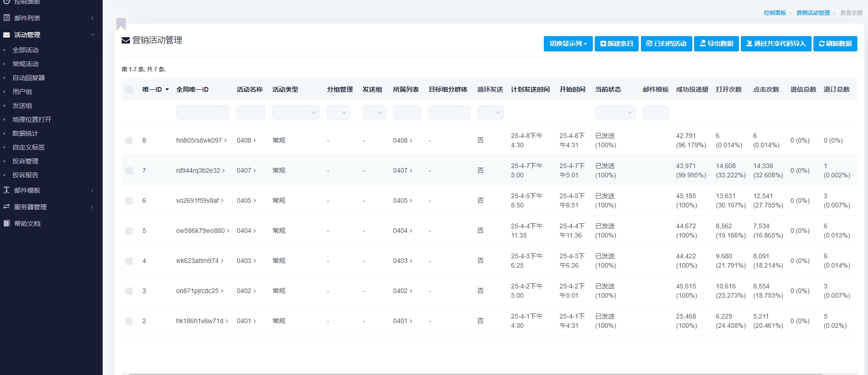
Task: Click the horizontal scrollbar below the table
Action: (475, 374)
